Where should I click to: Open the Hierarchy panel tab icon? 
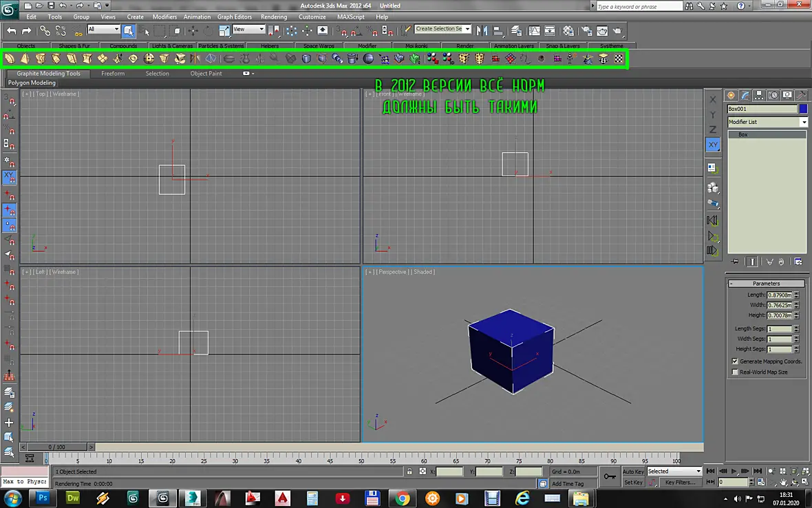point(758,95)
